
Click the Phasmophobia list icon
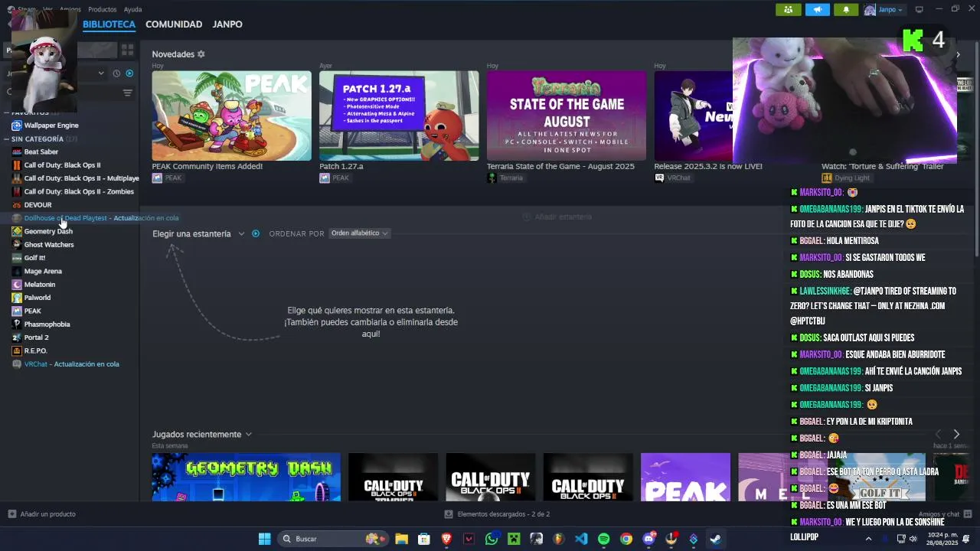[17, 324]
